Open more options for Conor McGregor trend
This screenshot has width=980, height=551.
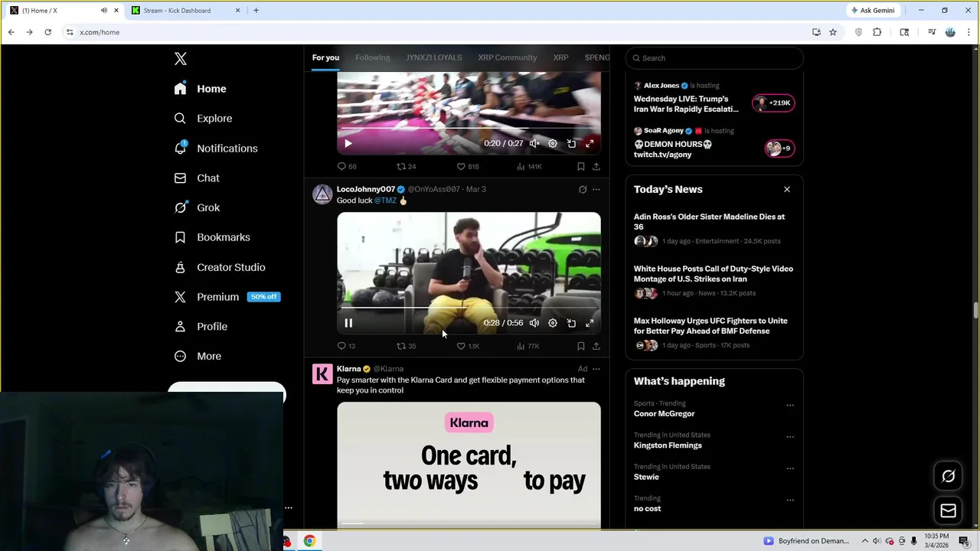tap(790, 406)
